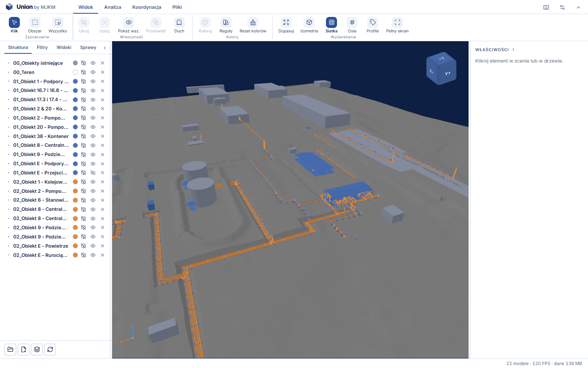Activate the Duch ghost mode icon
This screenshot has height=368, width=588.
179,22
